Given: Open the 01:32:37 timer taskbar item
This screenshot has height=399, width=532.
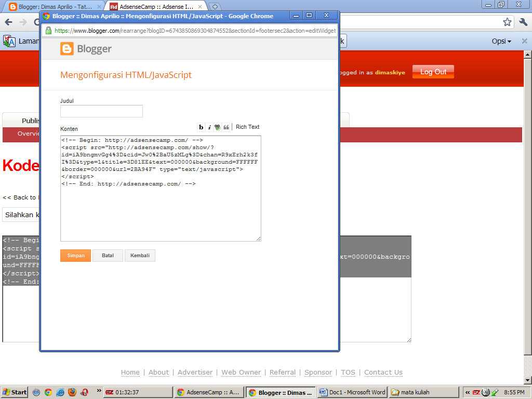Looking at the screenshot, I should pos(138,392).
